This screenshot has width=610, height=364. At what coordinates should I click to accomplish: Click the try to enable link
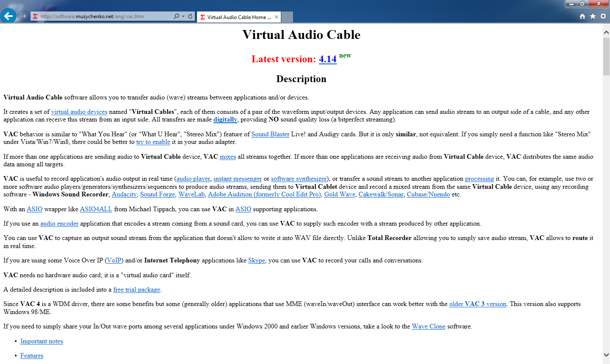pyautogui.click(x=153, y=142)
